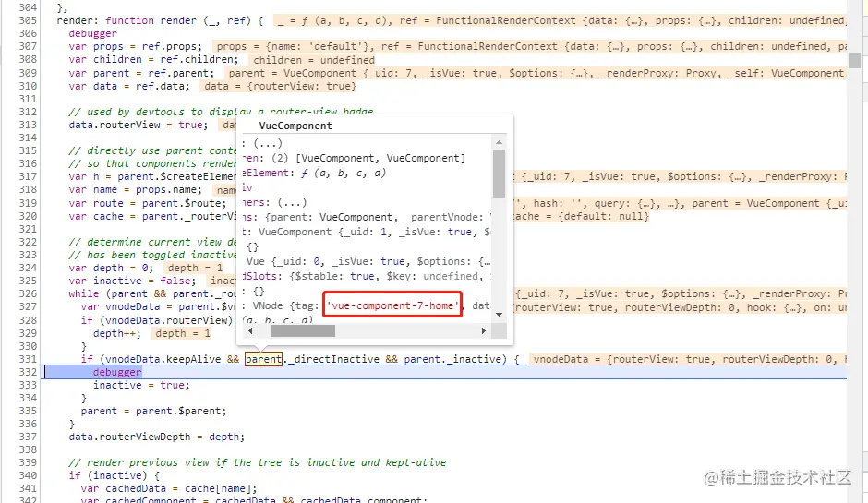The image size is (868, 503).
Task: Invoke the getter '(...)' on the first popup row
Action: pos(268,143)
